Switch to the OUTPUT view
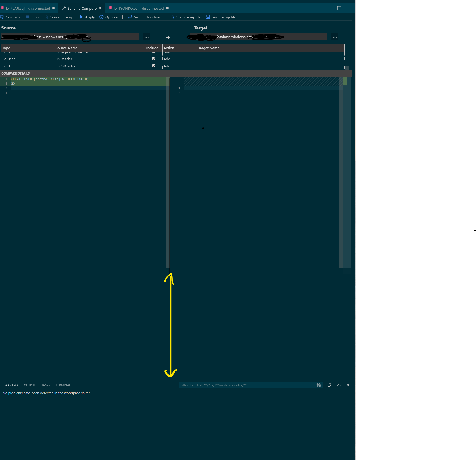The height and width of the screenshot is (460, 476). click(29, 385)
